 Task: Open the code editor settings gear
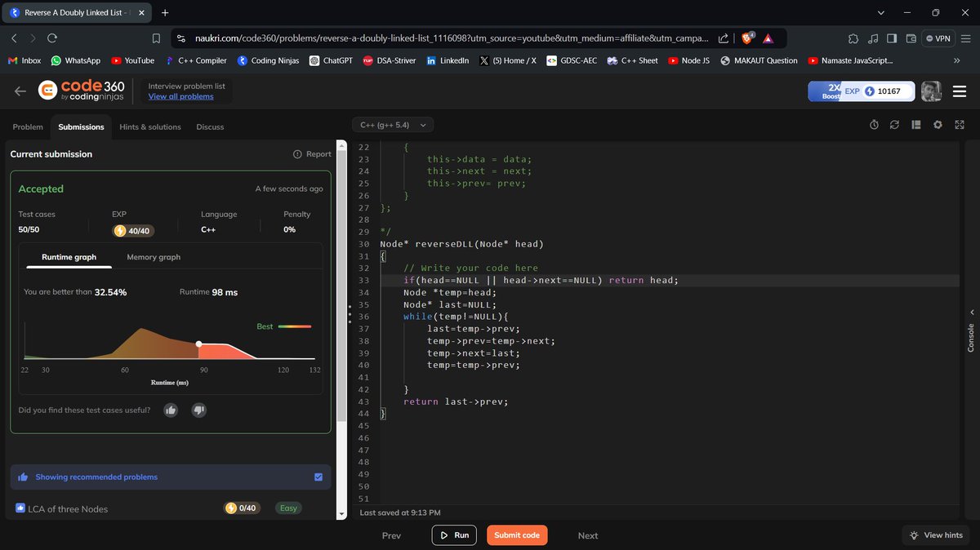tap(937, 124)
